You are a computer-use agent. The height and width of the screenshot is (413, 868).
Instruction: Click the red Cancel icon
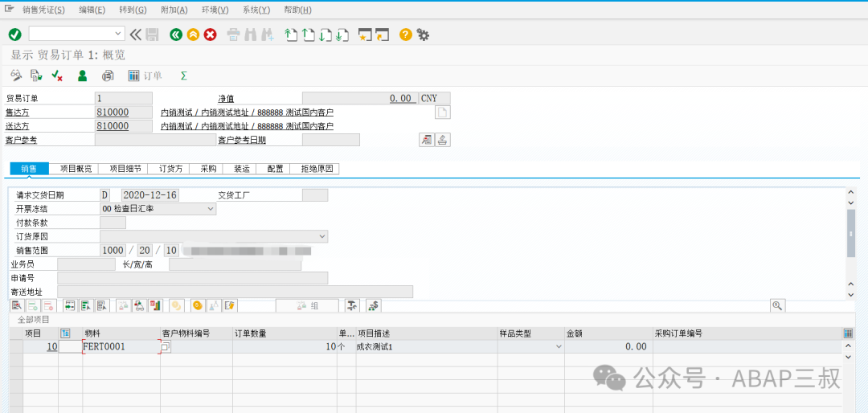tap(211, 35)
